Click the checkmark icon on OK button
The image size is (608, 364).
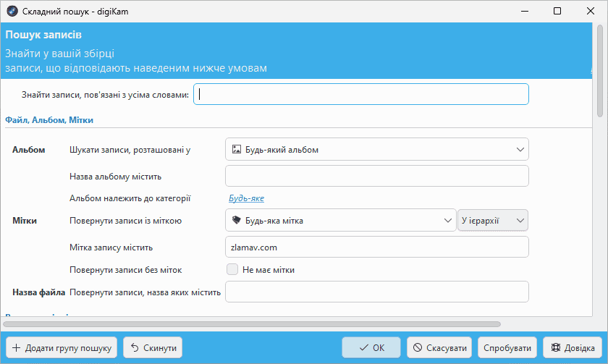(x=364, y=347)
